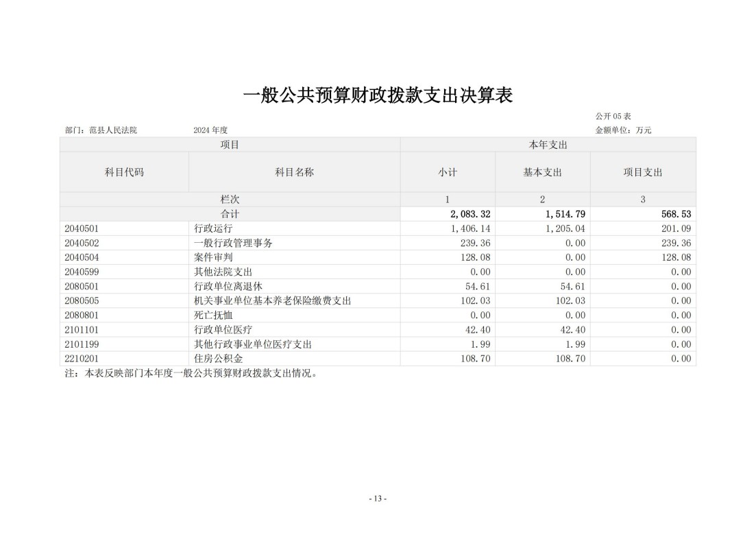Viewport: 756px width, 535px height.
Task: Click the 项目 header cell
Action: tap(230, 145)
